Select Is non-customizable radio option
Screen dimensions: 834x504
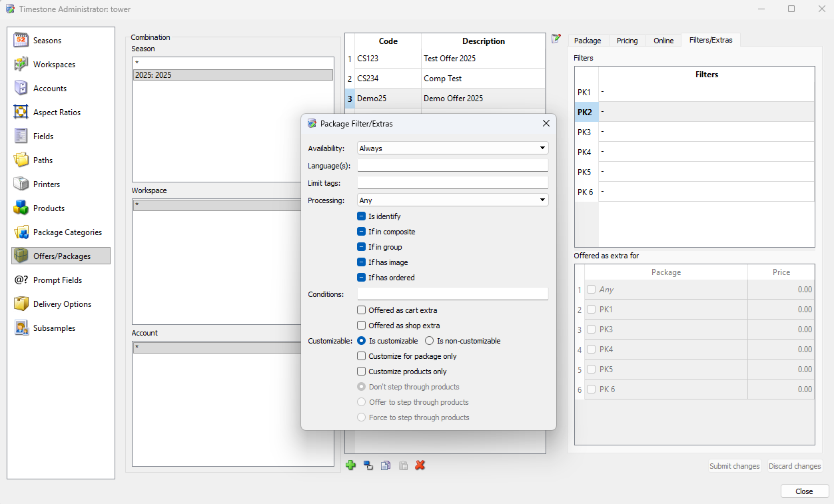(x=430, y=341)
